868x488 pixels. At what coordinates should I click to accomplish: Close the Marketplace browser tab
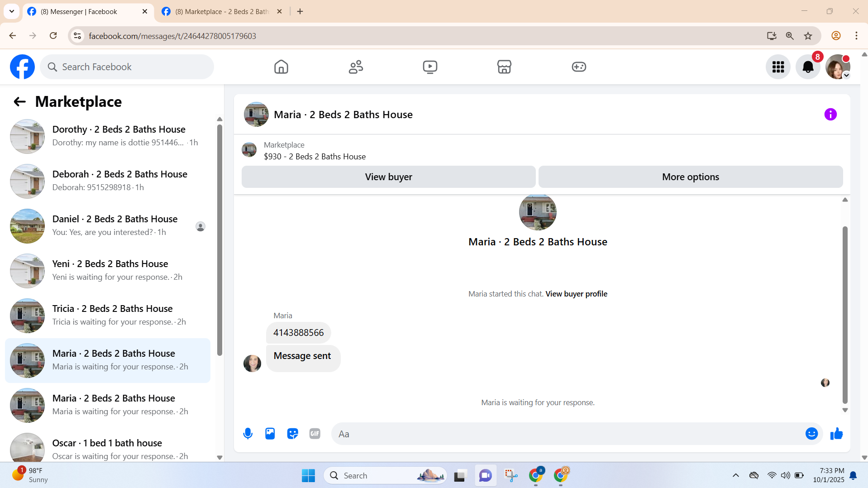point(279,12)
